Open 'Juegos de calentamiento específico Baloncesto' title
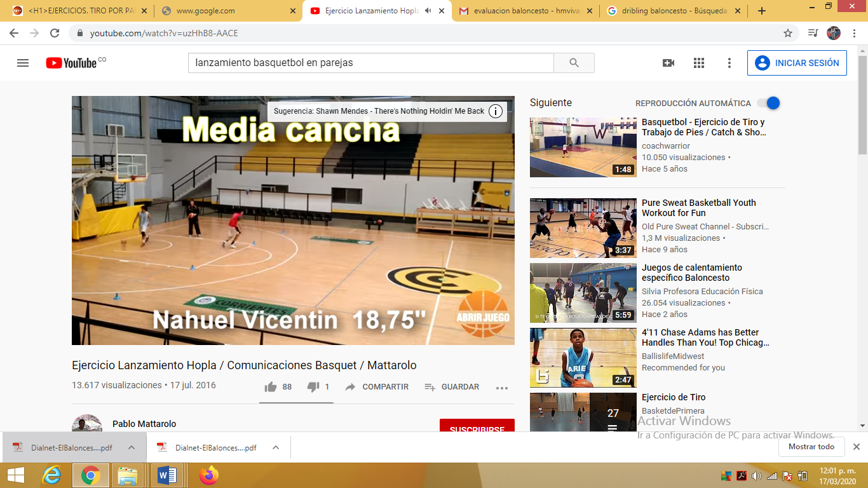868x488 pixels. (x=692, y=273)
